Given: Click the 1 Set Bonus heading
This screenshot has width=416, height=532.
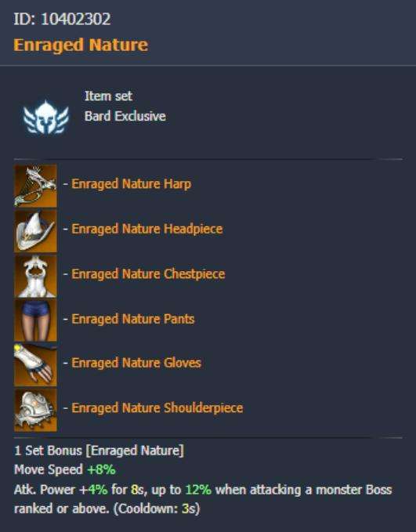Looking at the screenshot, I should [x=99, y=451].
